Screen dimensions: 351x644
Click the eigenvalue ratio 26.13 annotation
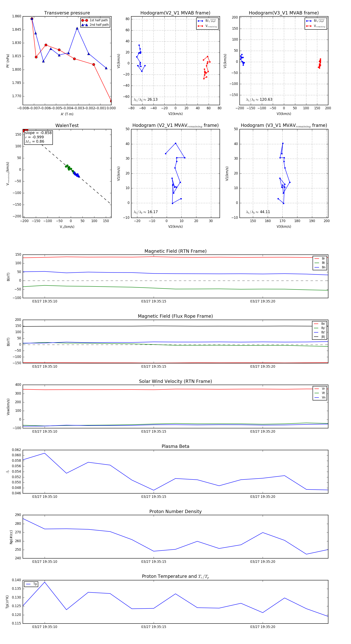[x=146, y=100]
